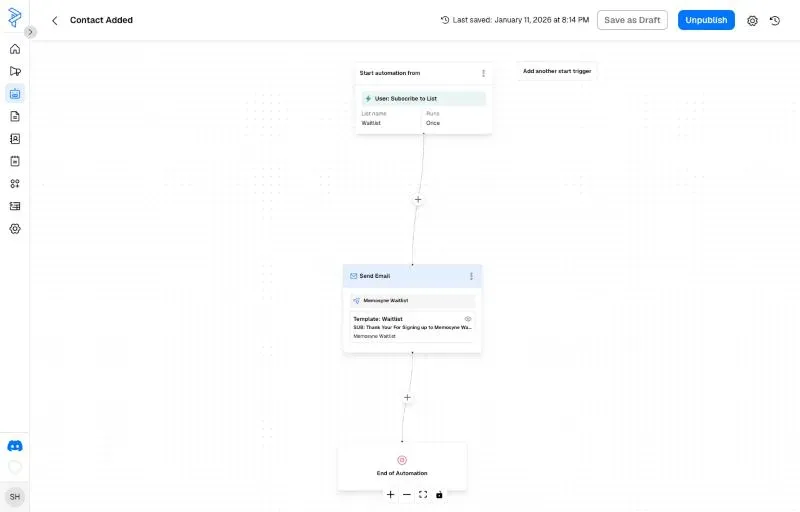Open the Campaigns flag icon in the sidebar

point(15,71)
